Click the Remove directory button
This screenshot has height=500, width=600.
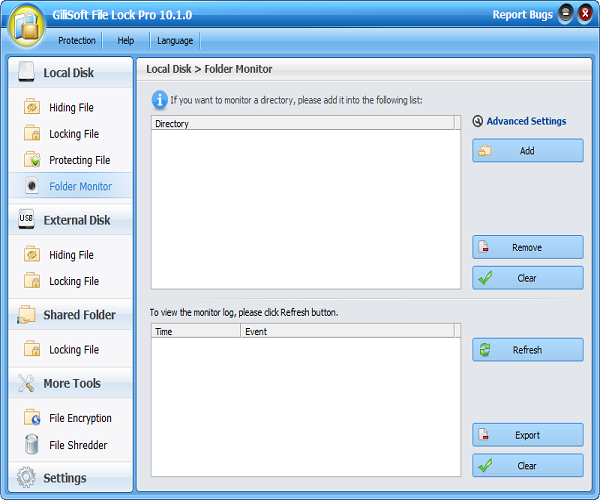[528, 247]
